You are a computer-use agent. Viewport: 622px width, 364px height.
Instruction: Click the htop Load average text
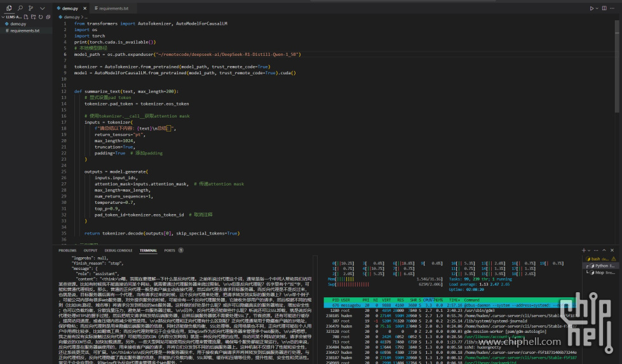coord(479,285)
